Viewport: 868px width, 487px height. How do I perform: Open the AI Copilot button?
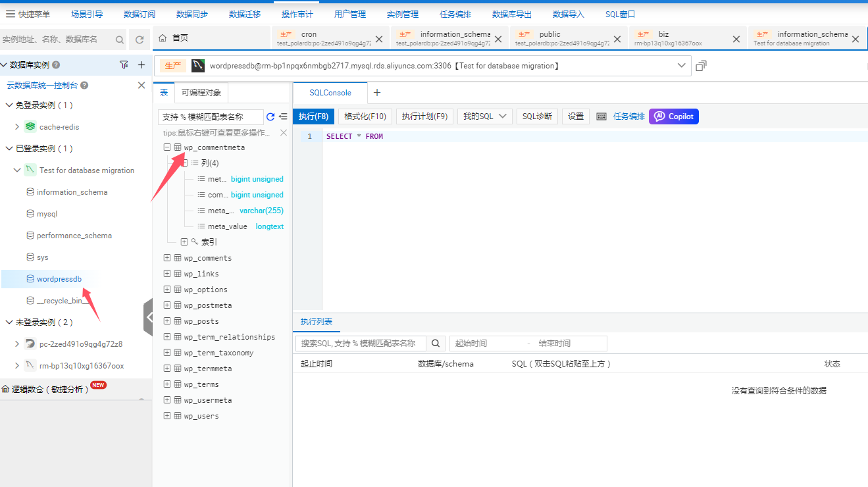click(x=674, y=116)
